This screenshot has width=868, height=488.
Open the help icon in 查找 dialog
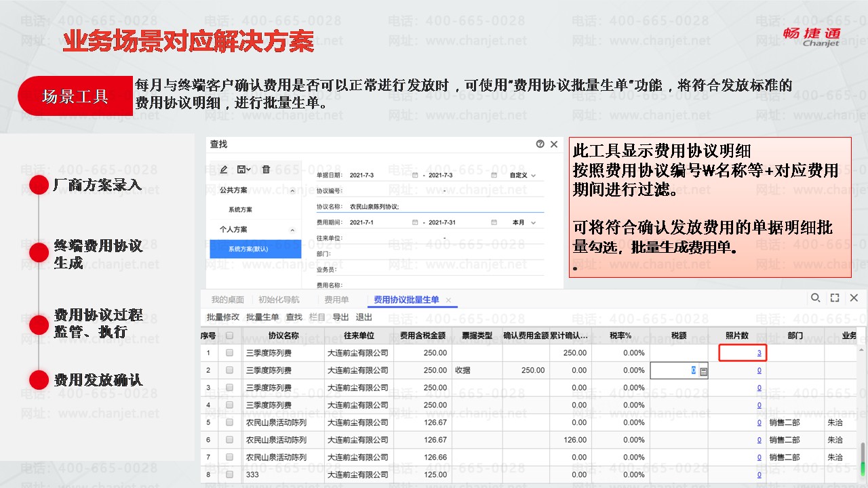point(540,144)
